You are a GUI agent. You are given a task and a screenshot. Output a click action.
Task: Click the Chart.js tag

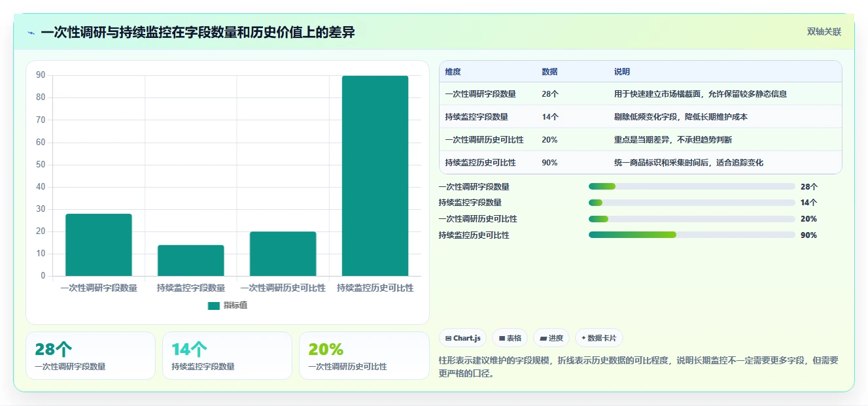coord(462,338)
